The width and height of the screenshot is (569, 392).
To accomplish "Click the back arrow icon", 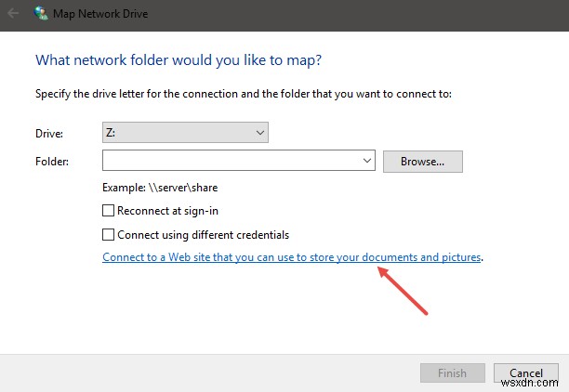I will pyautogui.click(x=12, y=14).
